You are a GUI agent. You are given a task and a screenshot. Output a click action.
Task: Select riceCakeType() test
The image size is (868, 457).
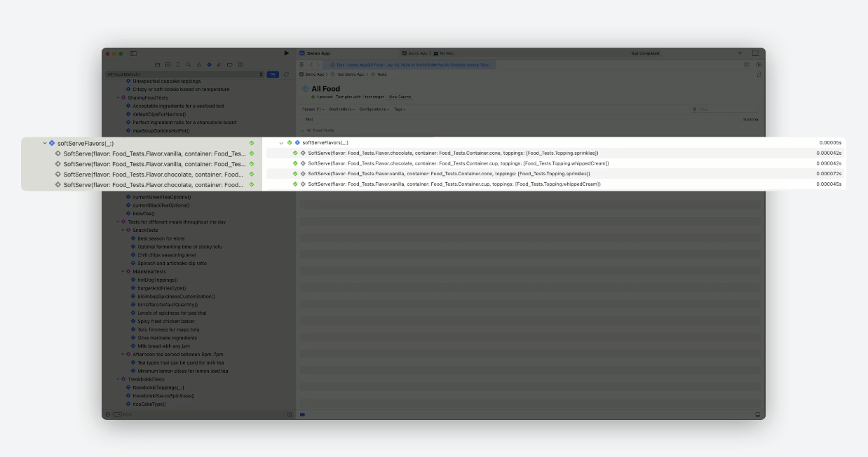tap(149, 404)
